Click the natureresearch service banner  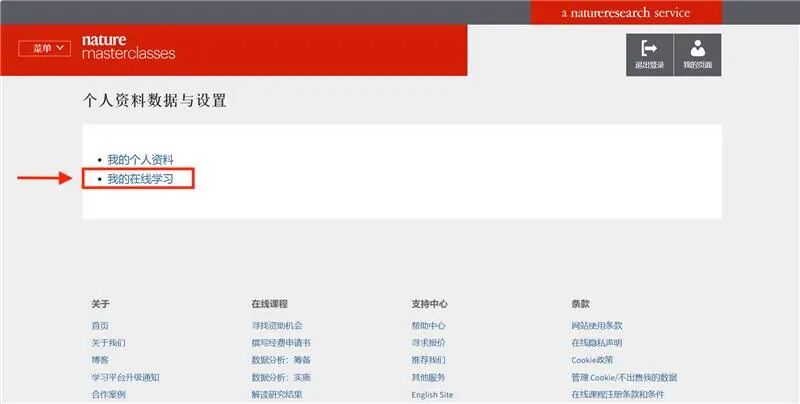626,13
